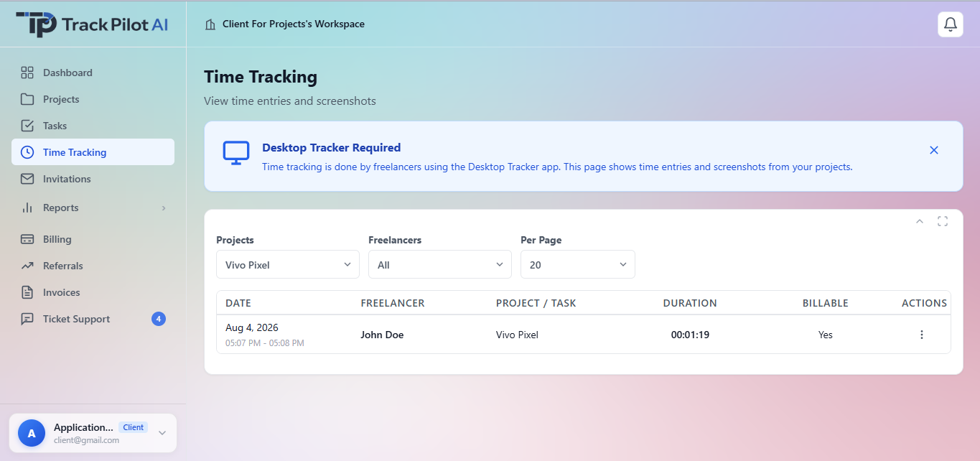Image resolution: width=980 pixels, height=461 pixels.
Task: Open actions menu for John Doe entry
Action: (x=922, y=335)
